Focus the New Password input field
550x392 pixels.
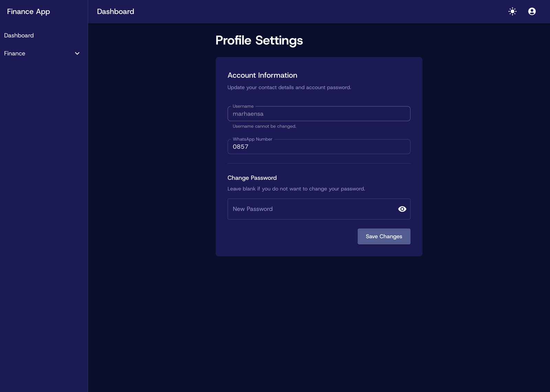309,209
